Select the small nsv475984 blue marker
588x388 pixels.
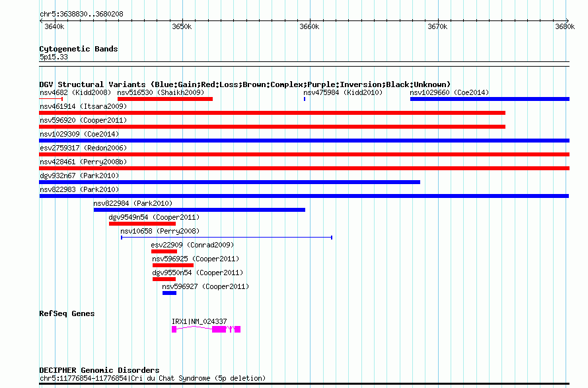click(x=305, y=99)
